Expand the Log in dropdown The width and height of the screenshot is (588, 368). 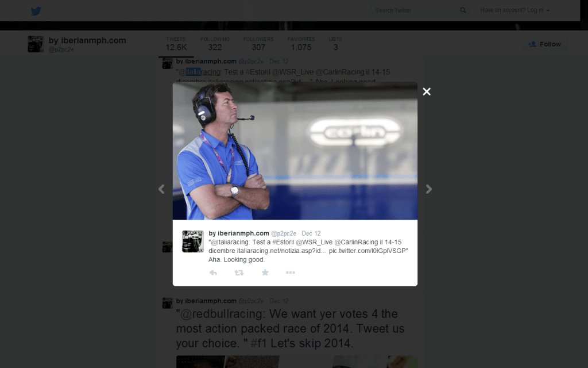[515, 10]
